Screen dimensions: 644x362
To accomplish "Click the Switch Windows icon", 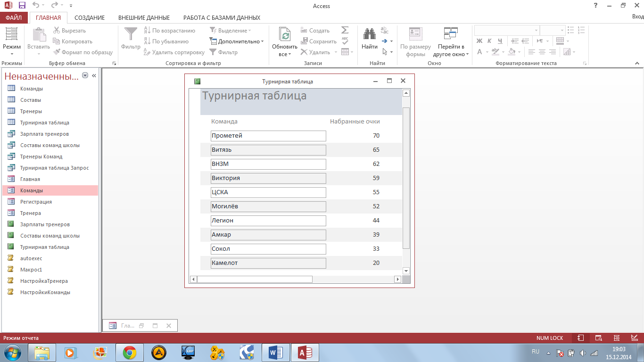I will point(451,34).
